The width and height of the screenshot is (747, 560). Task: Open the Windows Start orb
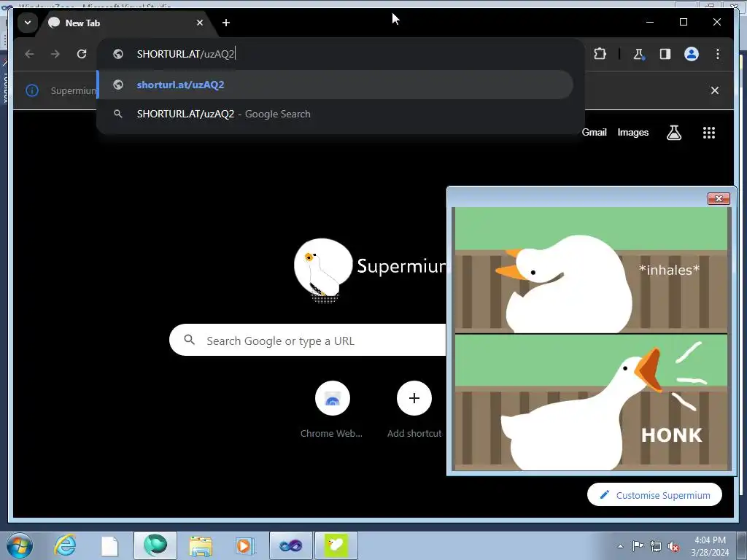click(x=20, y=545)
